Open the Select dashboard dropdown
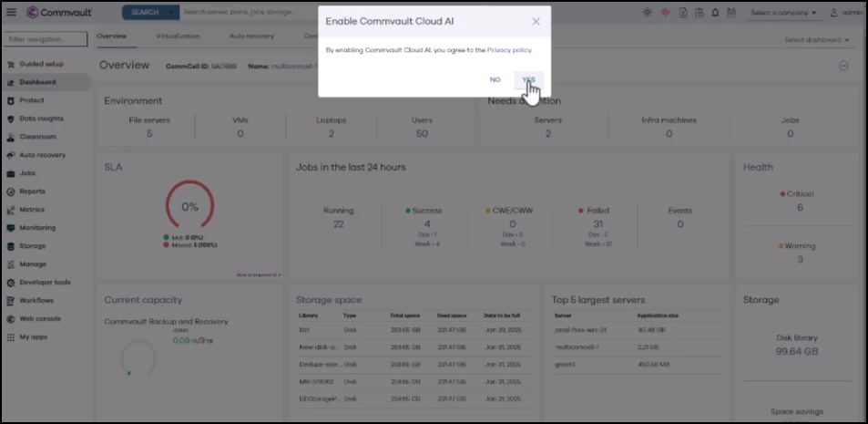This screenshot has height=424, width=868. [x=816, y=40]
